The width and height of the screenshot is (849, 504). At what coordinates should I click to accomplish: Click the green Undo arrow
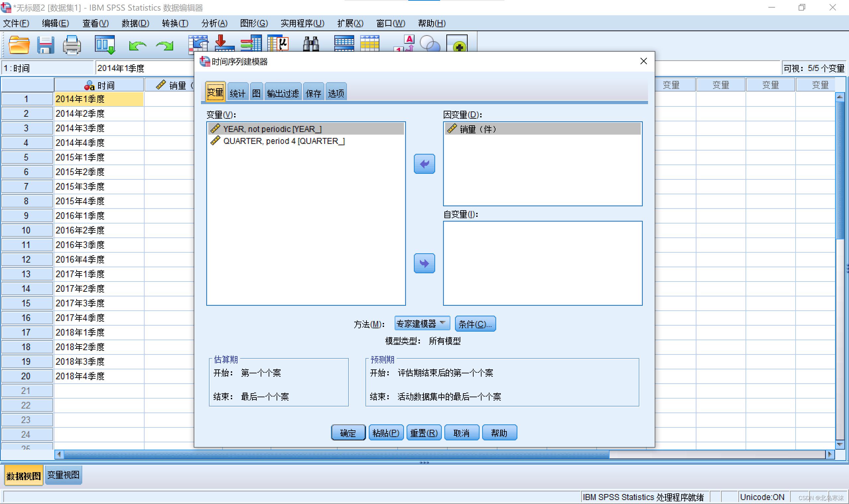click(137, 45)
